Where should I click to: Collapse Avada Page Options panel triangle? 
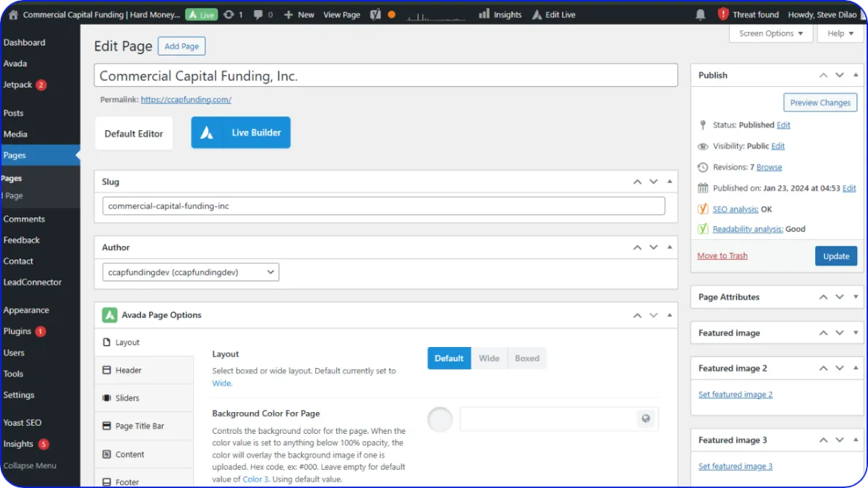[669, 315]
